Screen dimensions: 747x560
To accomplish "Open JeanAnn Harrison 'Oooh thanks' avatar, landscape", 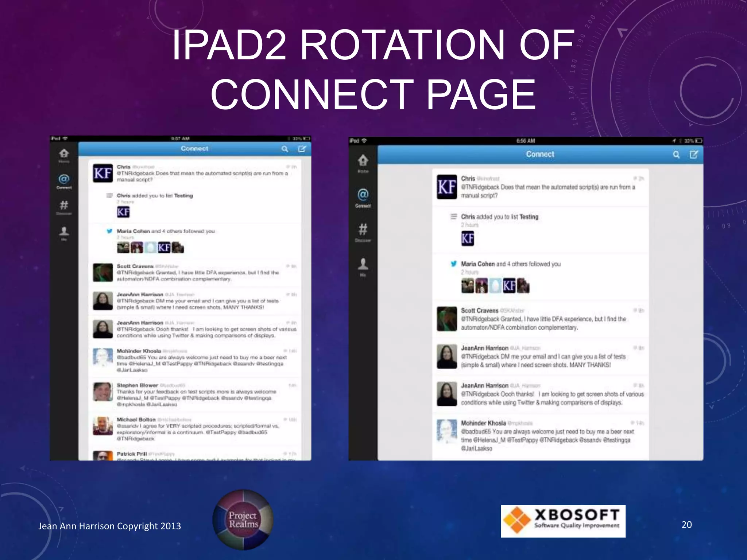I will point(447,394).
